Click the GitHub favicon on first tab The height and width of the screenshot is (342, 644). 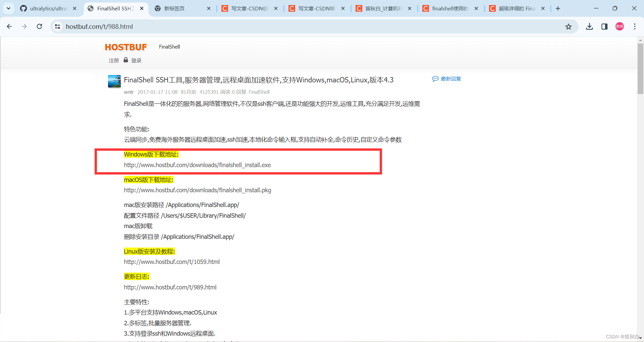click(x=23, y=8)
